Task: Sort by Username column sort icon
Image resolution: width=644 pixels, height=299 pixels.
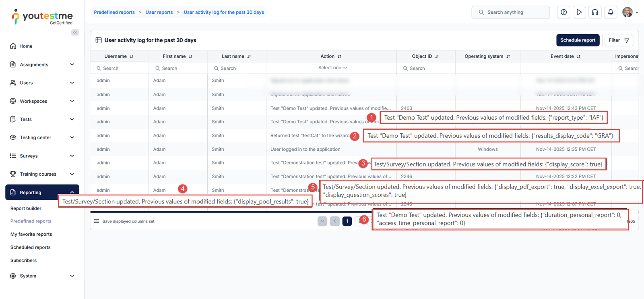Action: point(132,57)
